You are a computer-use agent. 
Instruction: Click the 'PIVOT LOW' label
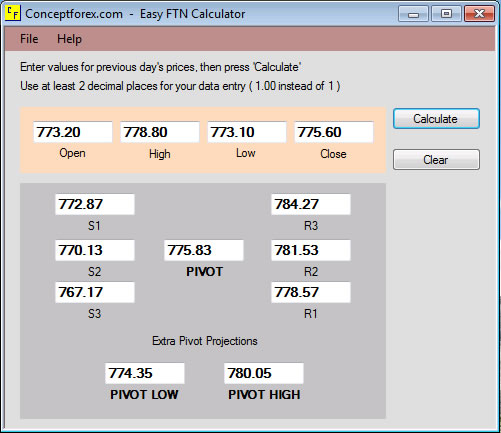click(x=144, y=395)
